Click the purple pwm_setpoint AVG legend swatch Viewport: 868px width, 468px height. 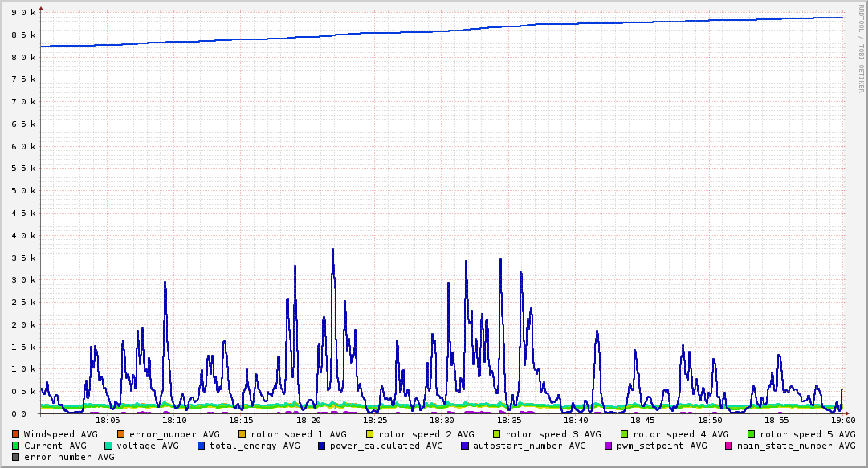(x=608, y=446)
